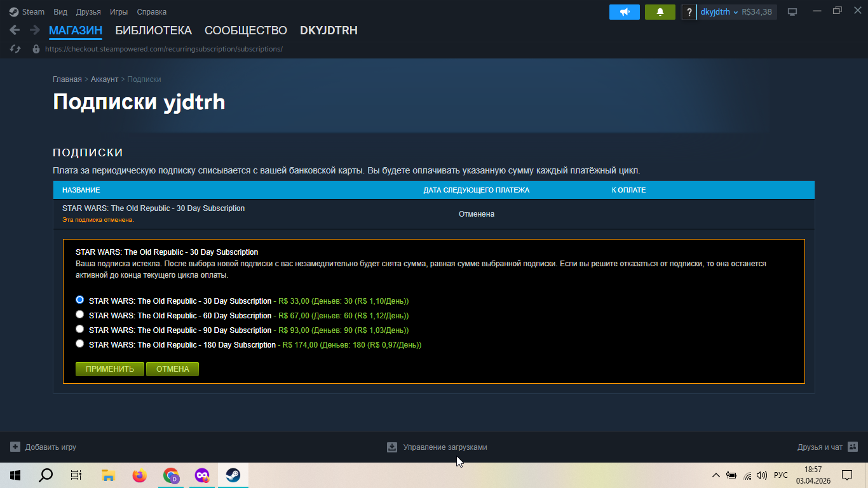
Task: Click the ДАТА СЛЕДУЮЩЕГО ПЛАТЕЖА column header
Action: pyautogui.click(x=477, y=190)
